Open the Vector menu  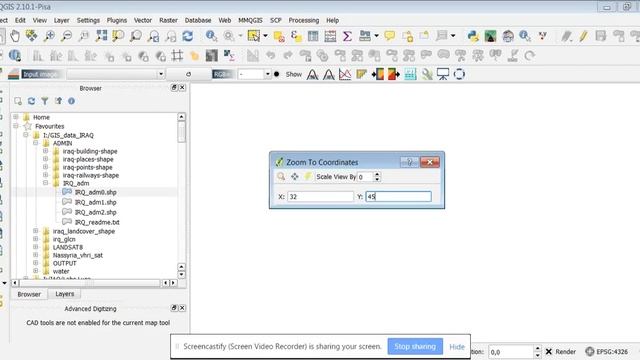tap(143, 20)
